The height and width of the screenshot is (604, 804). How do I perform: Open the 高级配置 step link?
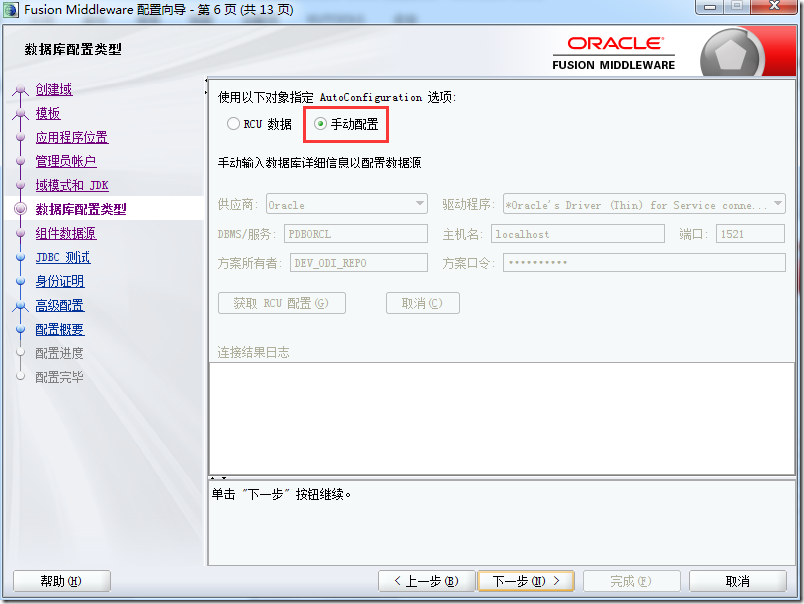coord(60,305)
